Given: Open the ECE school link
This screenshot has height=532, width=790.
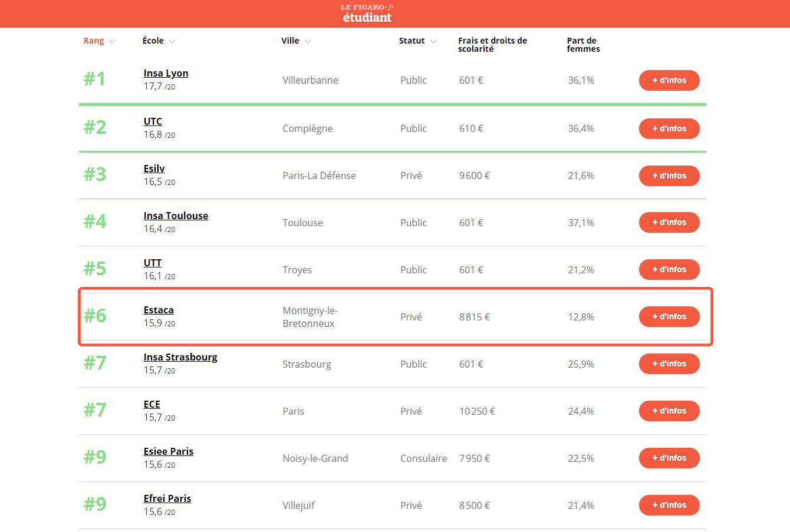Looking at the screenshot, I should pyautogui.click(x=152, y=404).
